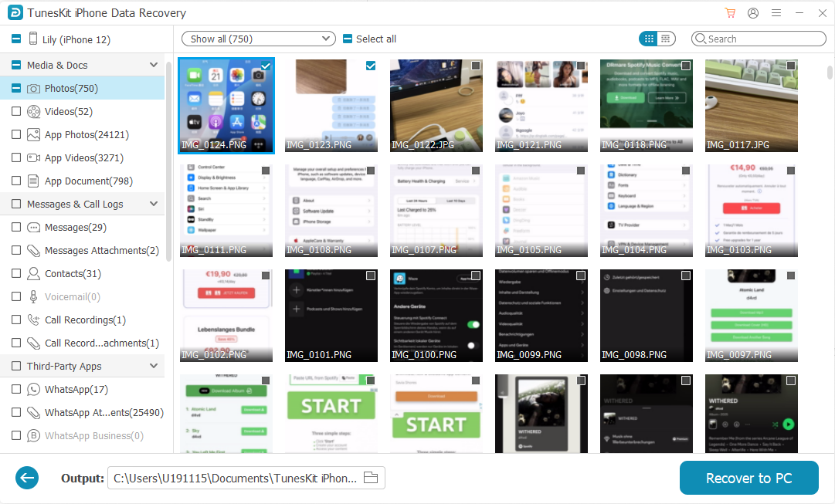Open the hamburger menu icon
Image resolution: width=835 pixels, height=504 pixels.
pyautogui.click(x=776, y=13)
